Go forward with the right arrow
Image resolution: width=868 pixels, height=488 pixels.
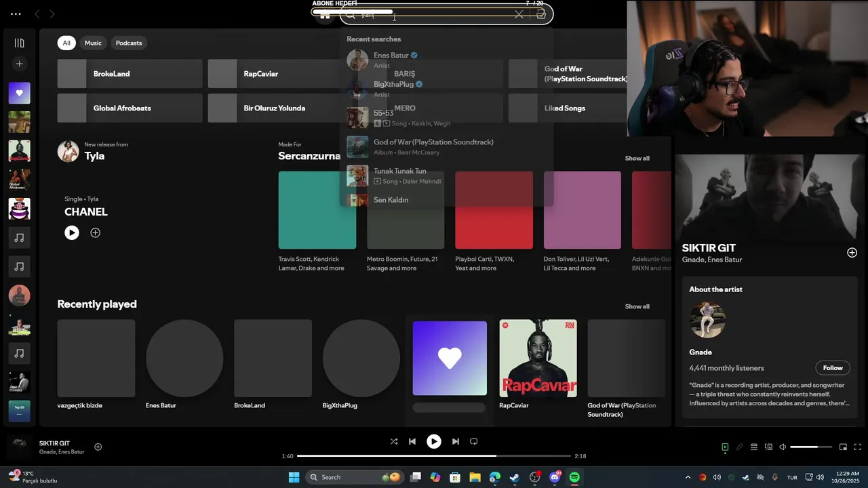52,14
